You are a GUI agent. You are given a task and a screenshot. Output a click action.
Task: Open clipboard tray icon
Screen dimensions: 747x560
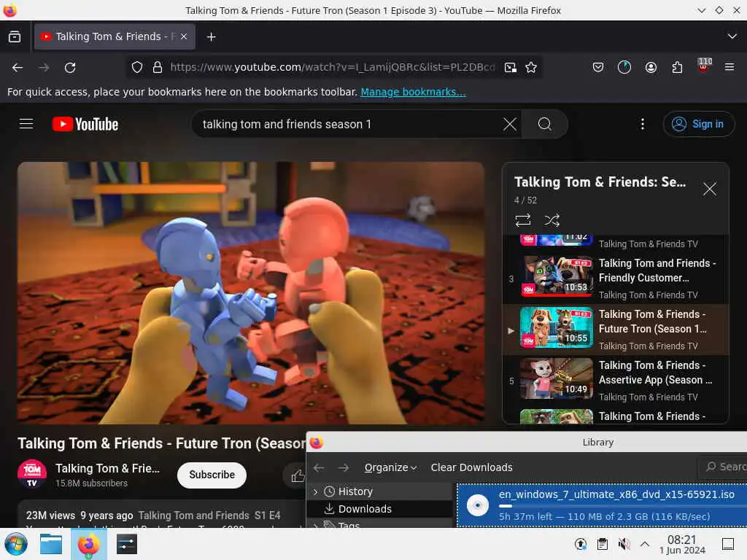602,544
